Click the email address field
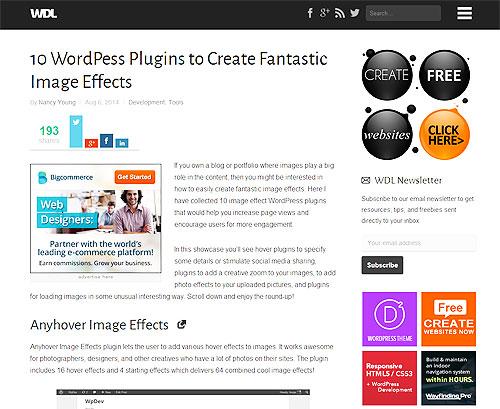Image resolution: width=500 pixels, height=409 pixels. pyautogui.click(x=419, y=243)
